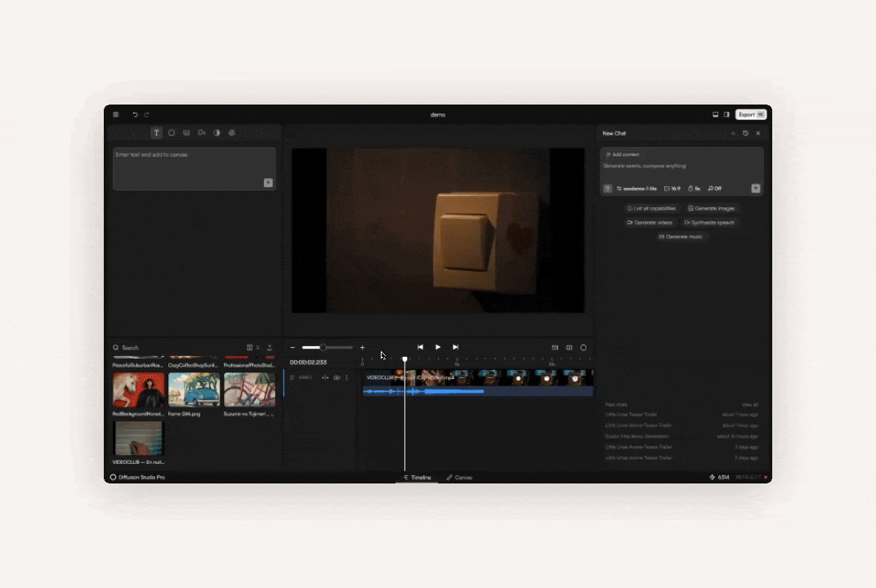Click the video track drag handle icon
The image size is (876, 588).
tap(292, 378)
